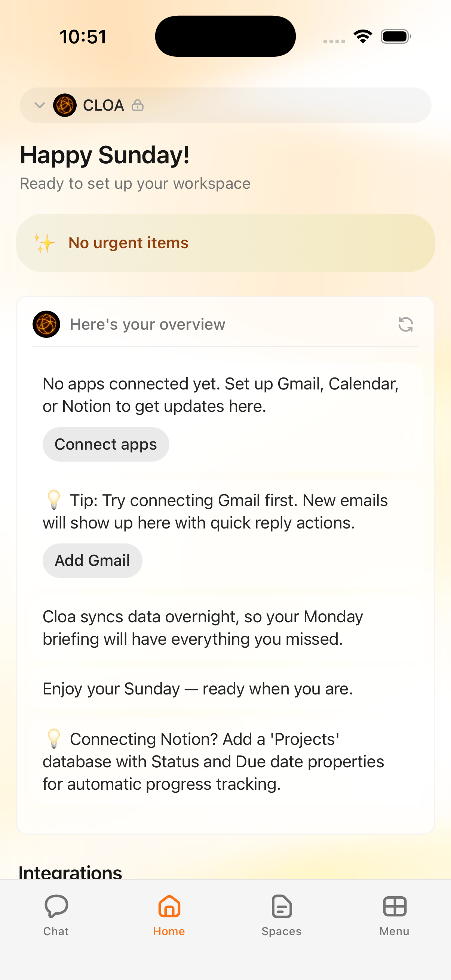
Task: Tap the refresh overview icon
Action: pos(405,324)
